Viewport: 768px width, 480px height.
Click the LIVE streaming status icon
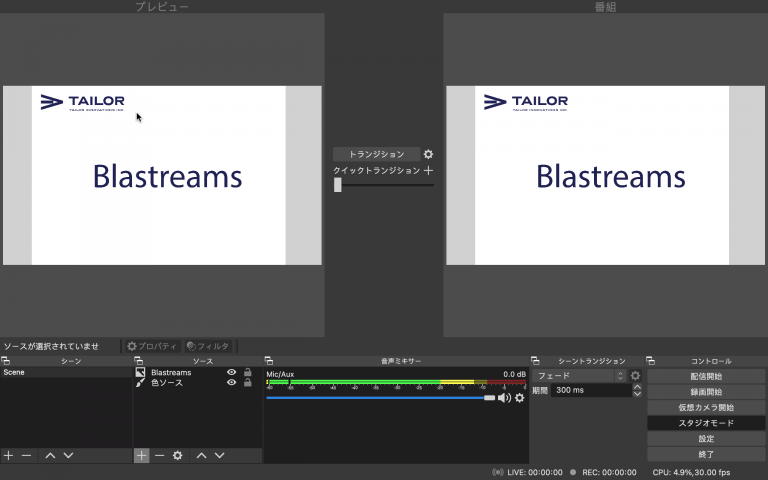(x=498, y=472)
